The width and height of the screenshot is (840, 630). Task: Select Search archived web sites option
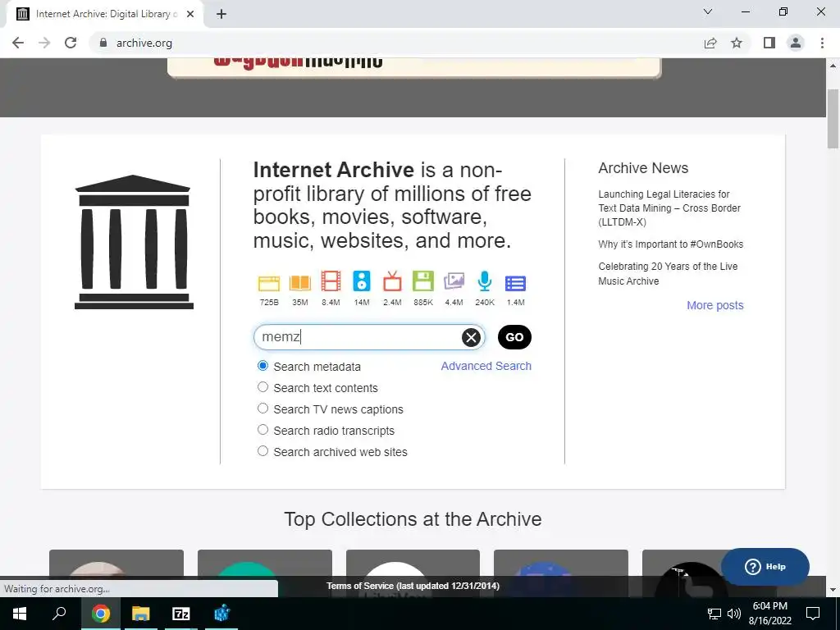[x=262, y=451]
